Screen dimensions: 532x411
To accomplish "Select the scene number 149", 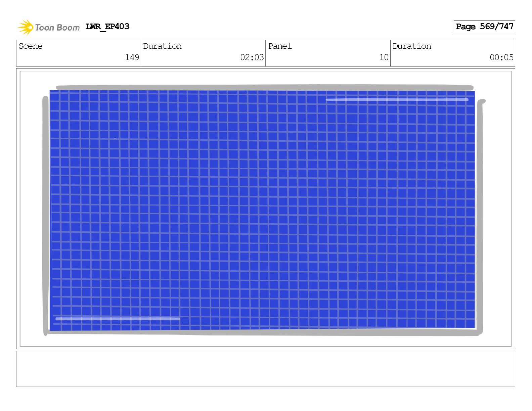I will point(132,57).
